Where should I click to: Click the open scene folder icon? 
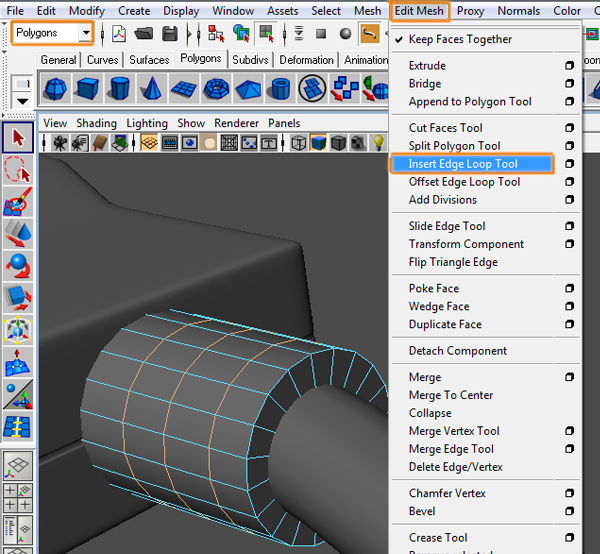coord(144,34)
